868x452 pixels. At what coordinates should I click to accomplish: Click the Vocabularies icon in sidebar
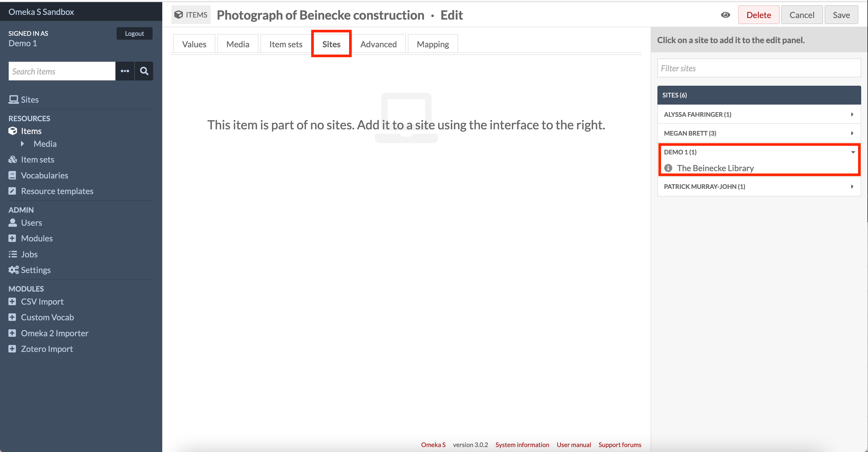(x=13, y=175)
